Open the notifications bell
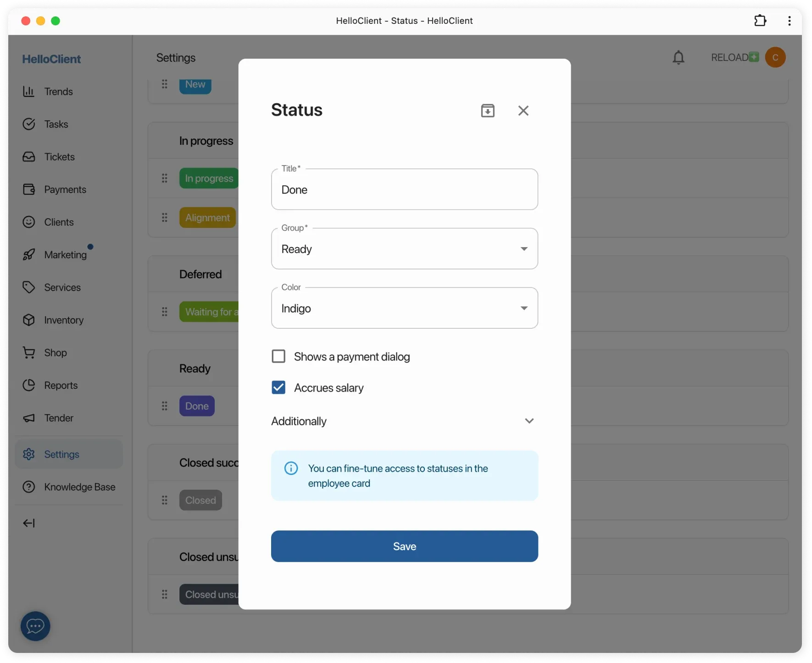Image resolution: width=812 pixels, height=663 pixels. (x=679, y=57)
